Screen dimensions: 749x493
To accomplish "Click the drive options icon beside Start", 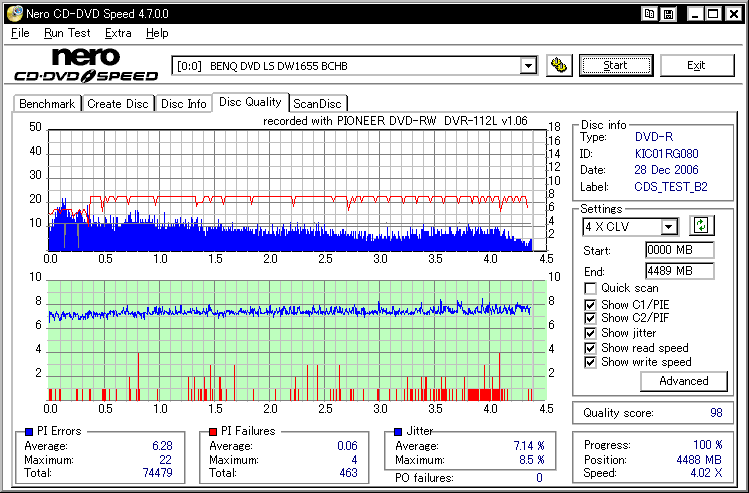I will tap(559, 65).
